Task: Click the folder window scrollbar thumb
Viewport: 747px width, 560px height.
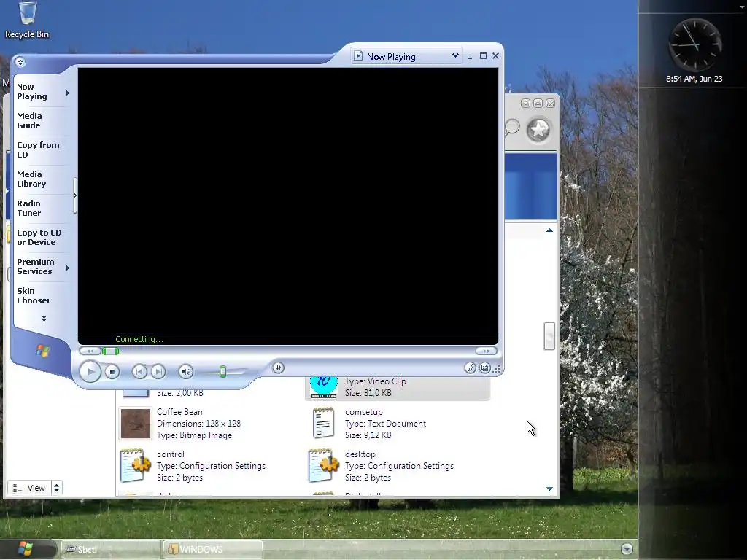Action: coord(549,336)
